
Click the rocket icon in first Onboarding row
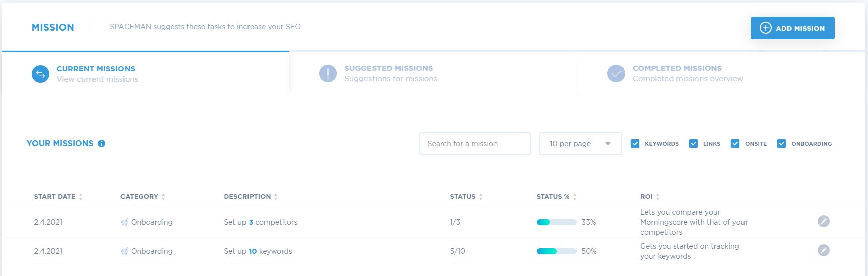coord(125,222)
